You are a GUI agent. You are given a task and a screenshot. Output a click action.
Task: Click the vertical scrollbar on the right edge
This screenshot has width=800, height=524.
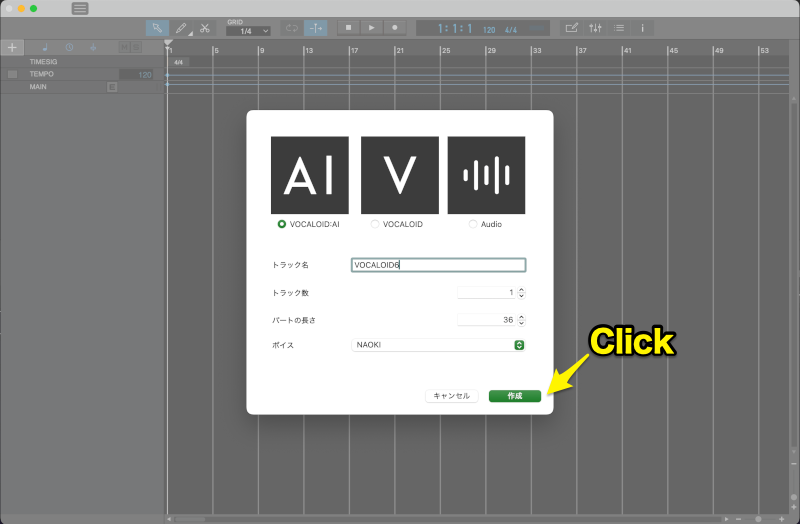(x=794, y=276)
